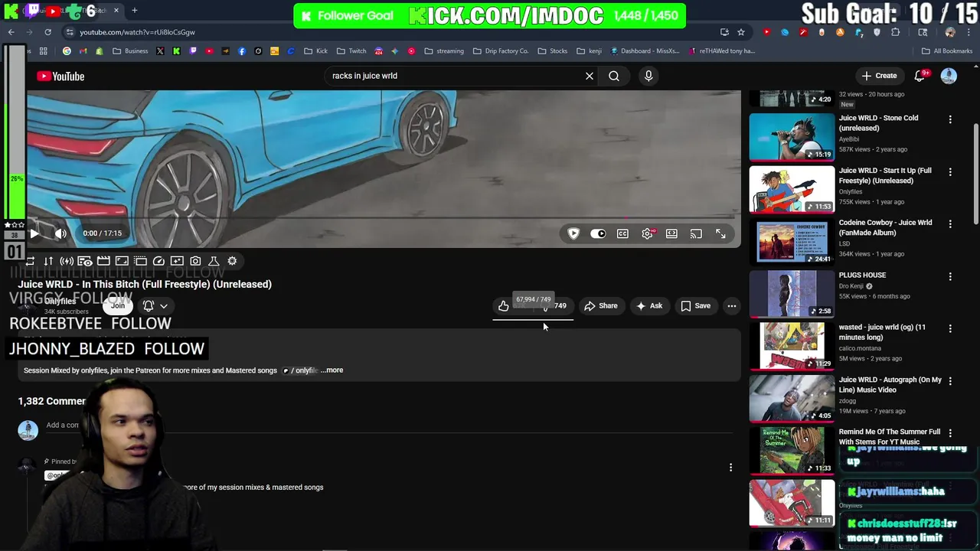This screenshot has width=980, height=551.
Task: Toggle the loop icon in extension toolbar
Action: coord(30,261)
